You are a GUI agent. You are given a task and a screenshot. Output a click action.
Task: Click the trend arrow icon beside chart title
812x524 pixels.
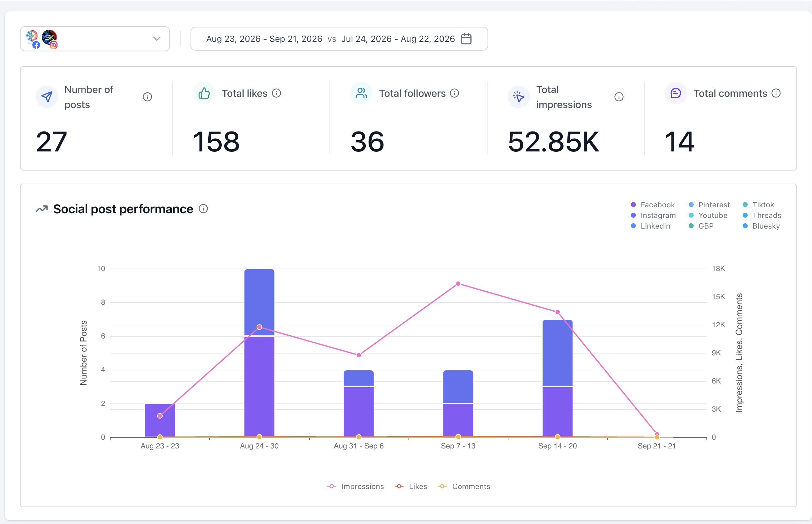(42, 209)
